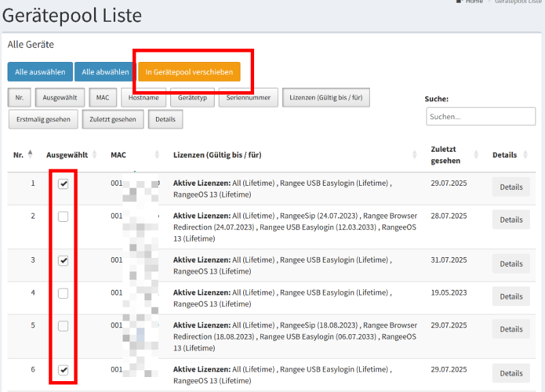Toggle the Hostname column visibility button
Image resolution: width=545 pixels, height=392 pixels.
point(143,98)
